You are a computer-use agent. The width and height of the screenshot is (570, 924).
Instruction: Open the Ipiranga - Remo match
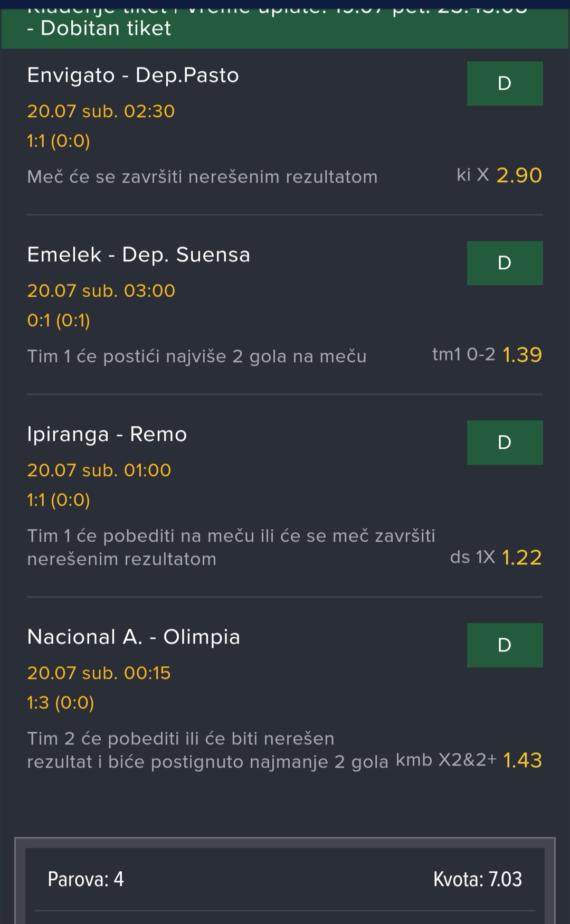(107, 435)
